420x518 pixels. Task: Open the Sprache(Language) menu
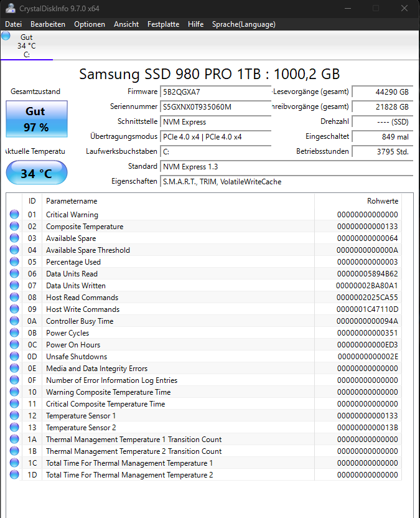[244, 24]
